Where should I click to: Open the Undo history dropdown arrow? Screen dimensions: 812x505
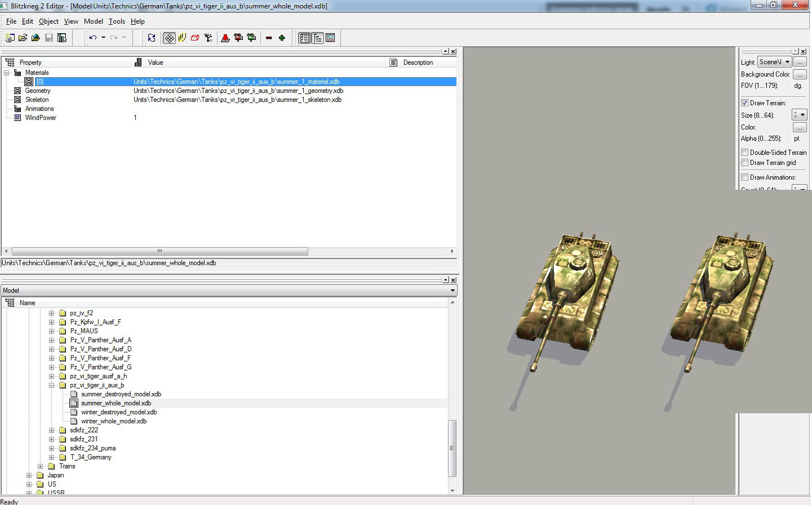pos(103,38)
